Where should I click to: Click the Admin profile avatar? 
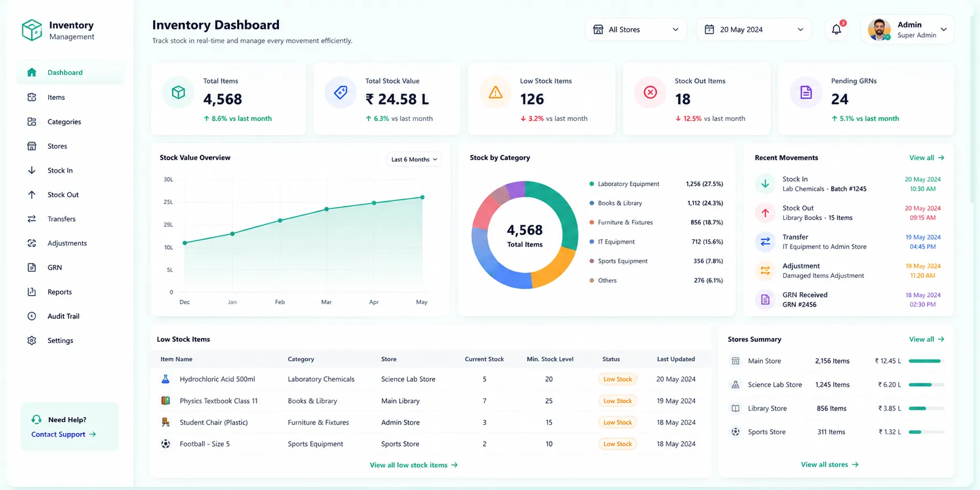point(879,29)
